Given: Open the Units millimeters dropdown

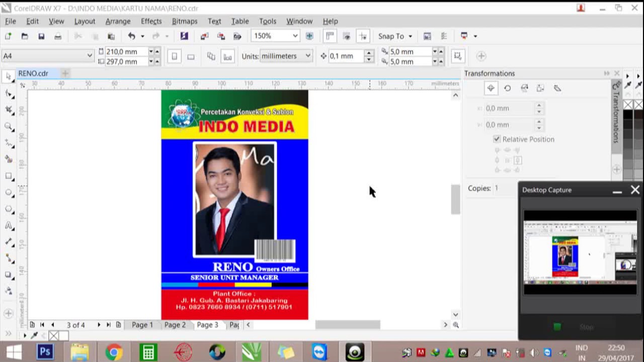Looking at the screenshot, I should pyautogui.click(x=308, y=56).
